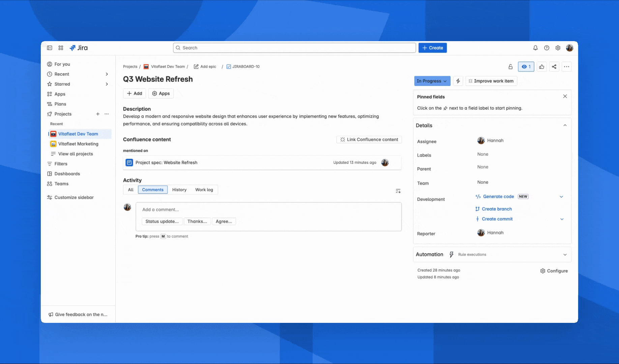Collapse sidebar using the panel icon

[50, 48]
